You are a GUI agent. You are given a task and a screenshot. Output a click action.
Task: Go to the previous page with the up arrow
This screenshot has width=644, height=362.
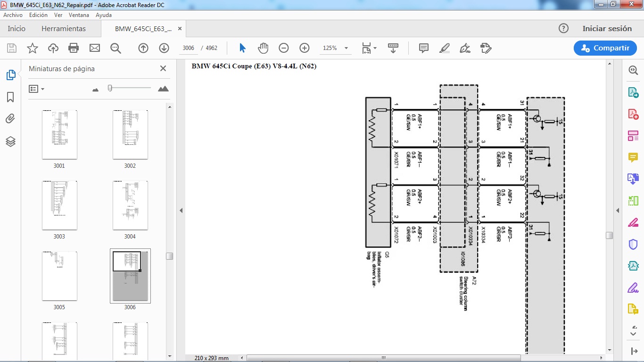143,48
